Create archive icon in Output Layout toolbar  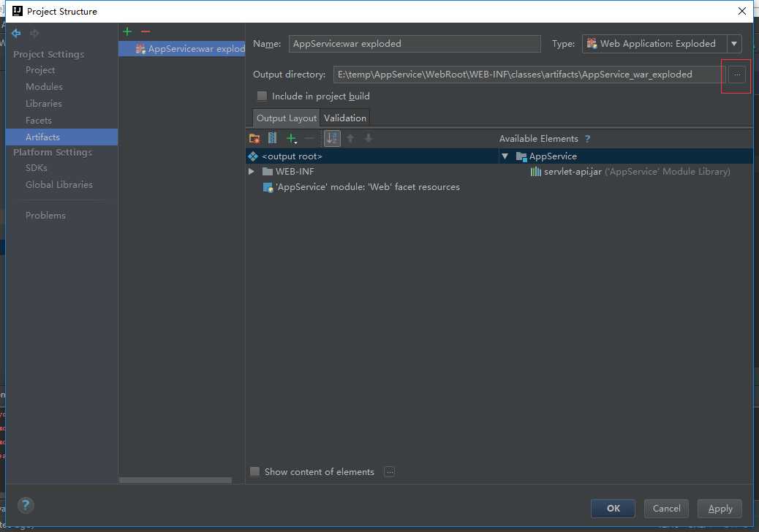coord(273,138)
